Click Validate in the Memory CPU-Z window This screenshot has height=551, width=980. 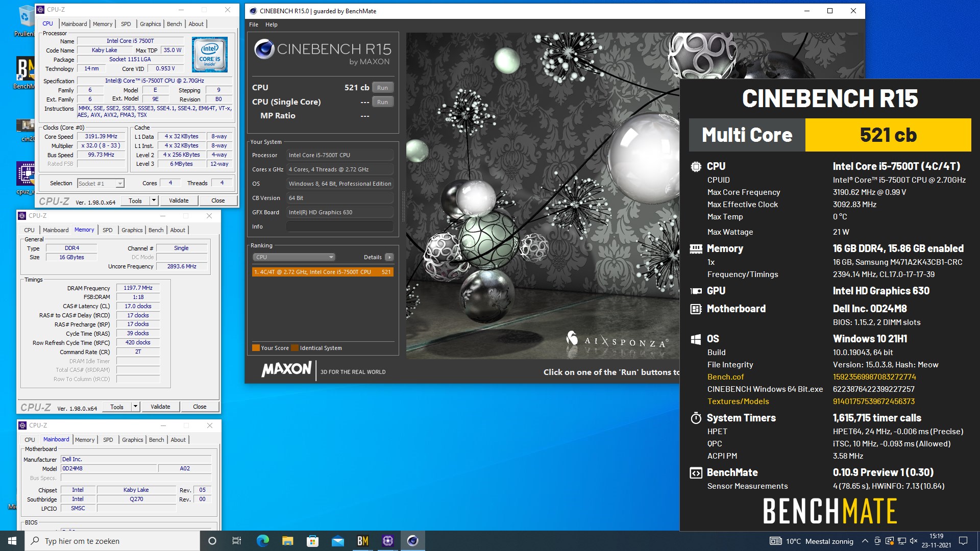coord(160,407)
